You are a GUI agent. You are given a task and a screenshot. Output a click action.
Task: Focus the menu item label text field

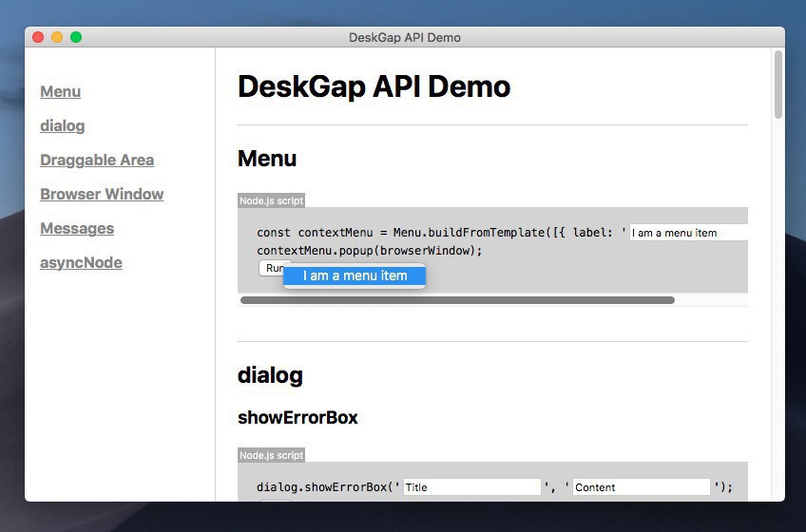688,233
